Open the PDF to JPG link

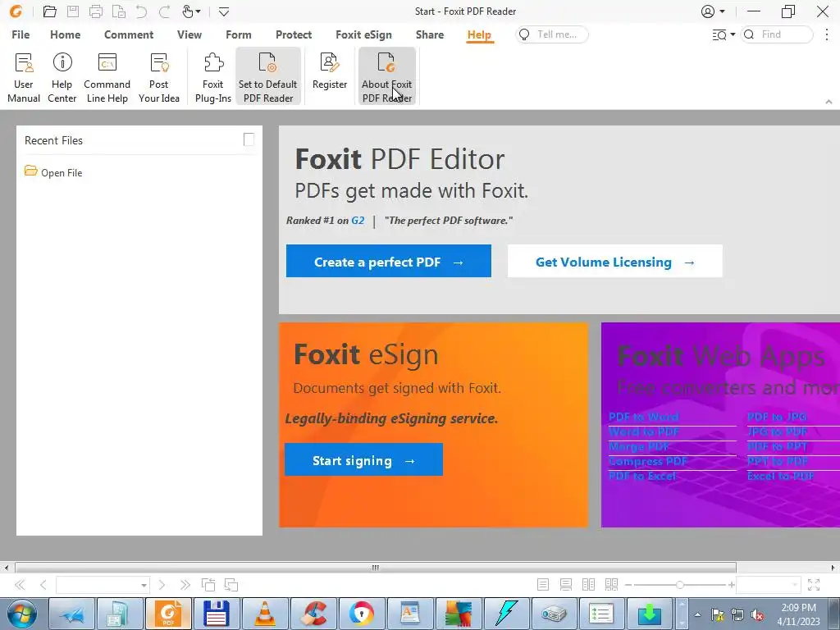777,416
